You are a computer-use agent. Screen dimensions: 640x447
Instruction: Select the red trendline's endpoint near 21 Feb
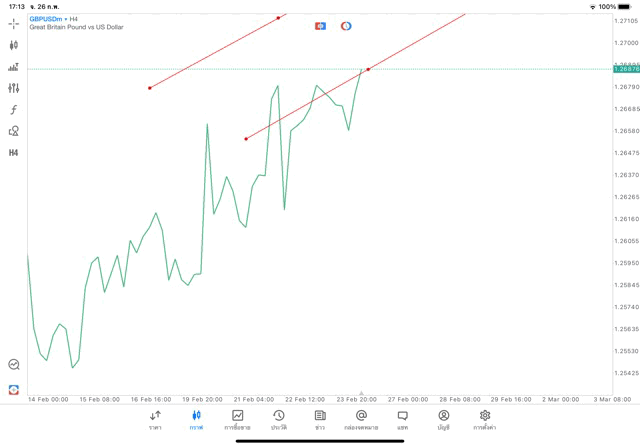pos(246,139)
